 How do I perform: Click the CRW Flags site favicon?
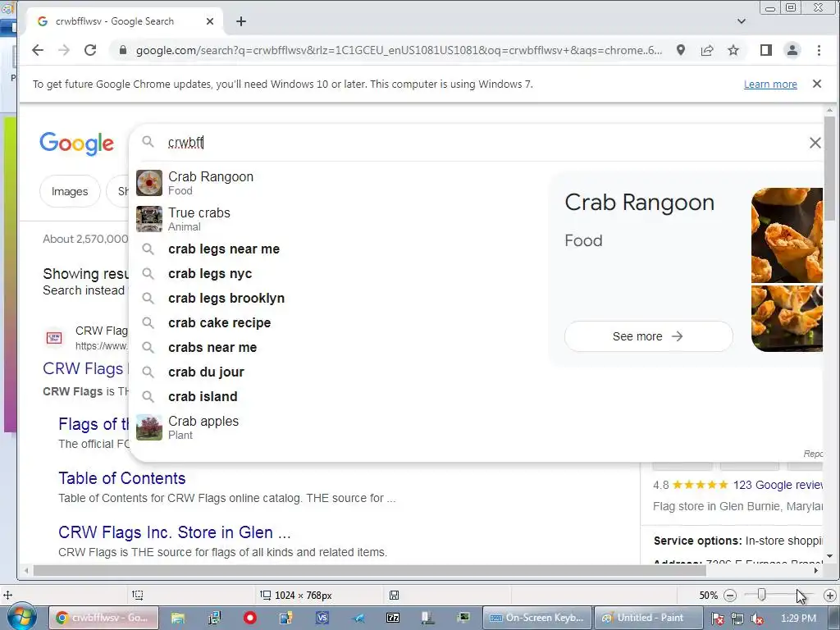[54, 337]
